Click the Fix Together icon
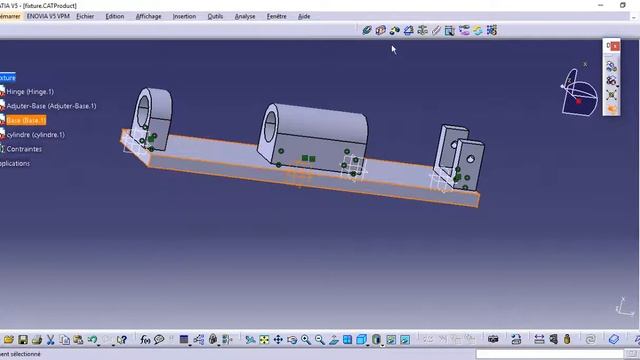Screen dimensions: 640x360 point(436,30)
